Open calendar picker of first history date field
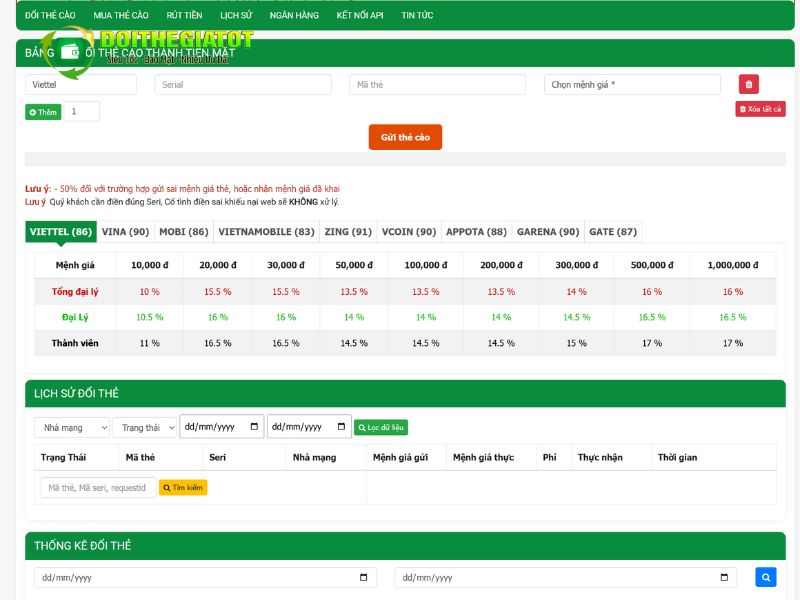Viewport: 800px width, 600px height. (254, 427)
